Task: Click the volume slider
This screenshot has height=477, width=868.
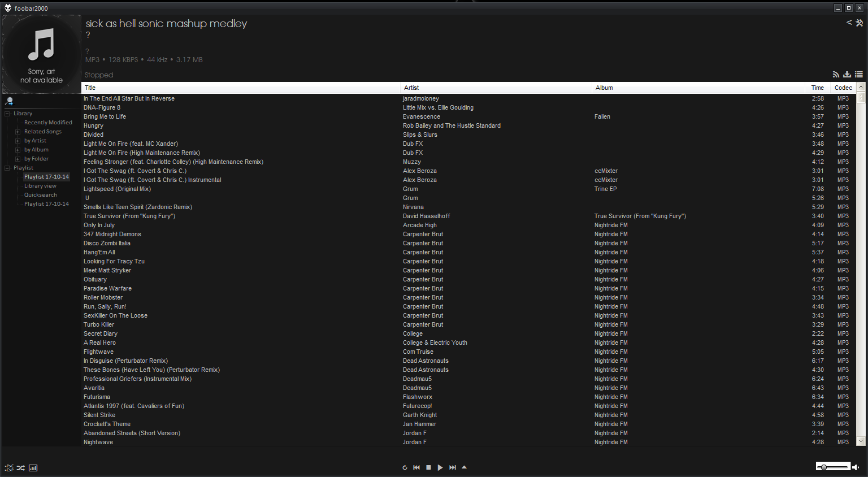Action: tap(833, 467)
